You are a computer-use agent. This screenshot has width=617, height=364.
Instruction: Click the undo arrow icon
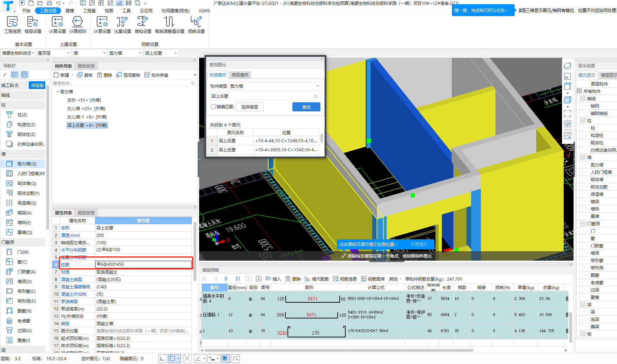59,3
